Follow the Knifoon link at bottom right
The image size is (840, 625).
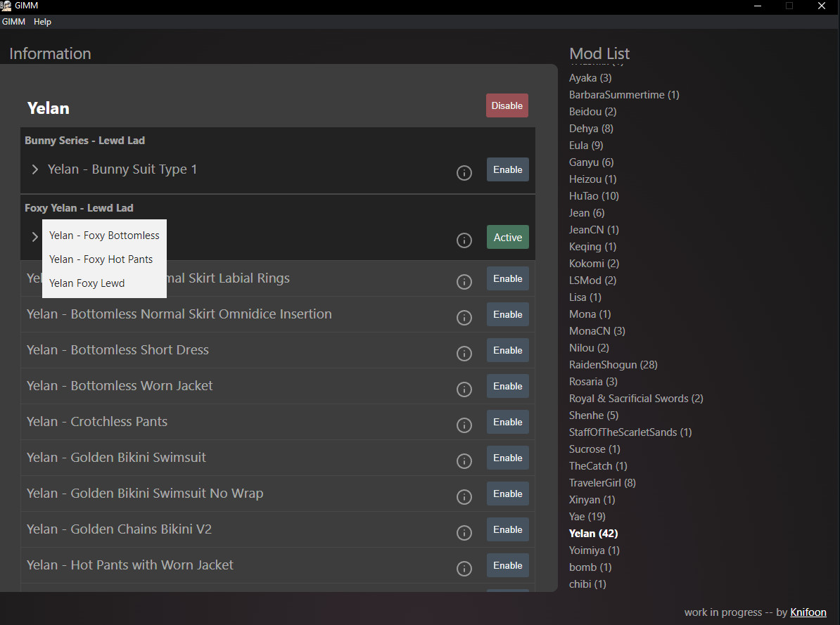pyautogui.click(x=808, y=612)
